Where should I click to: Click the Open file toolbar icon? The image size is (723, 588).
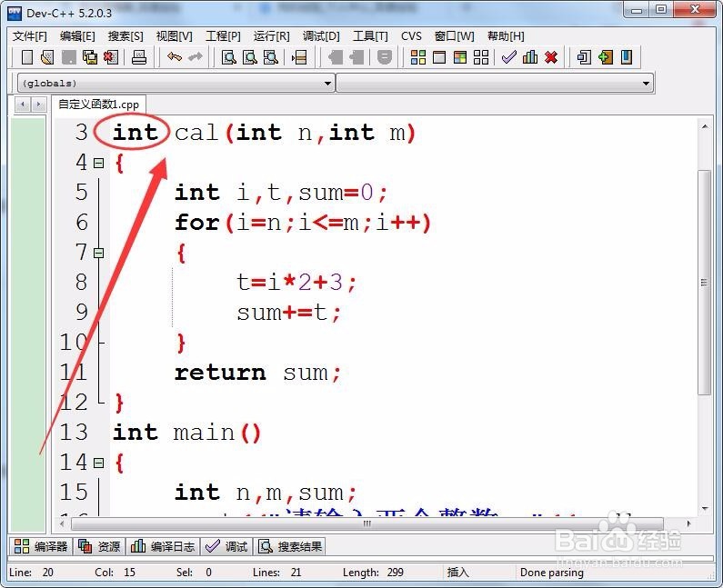coord(47,57)
